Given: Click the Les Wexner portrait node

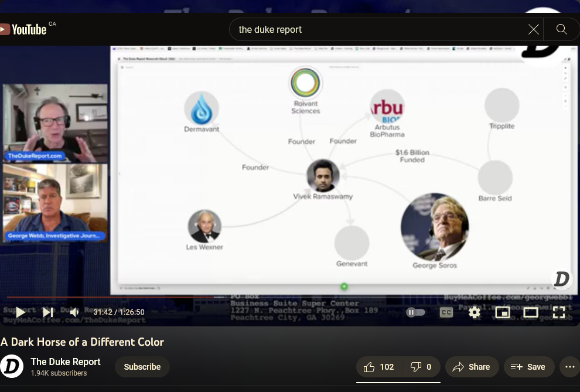Looking at the screenshot, I should [204, 226].
